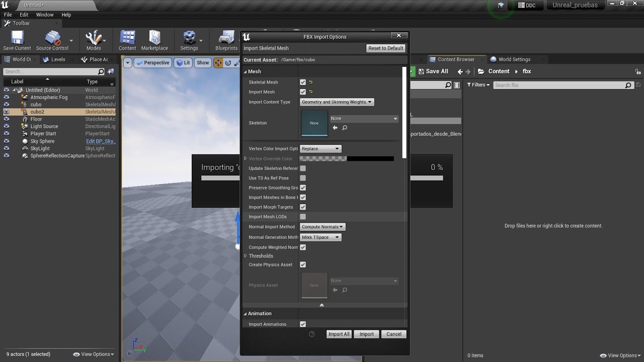
Task: Click the Blueprints toolbar icon
Action: coord(226,40)
